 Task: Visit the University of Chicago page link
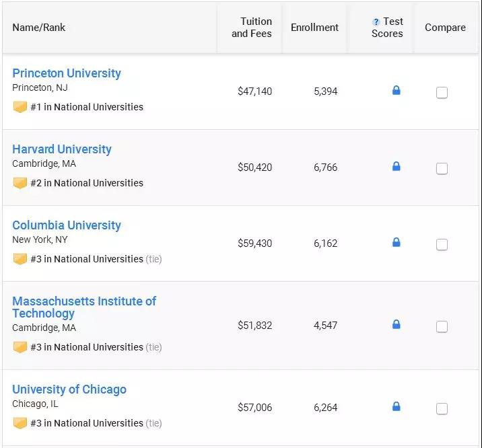point(69,389)
